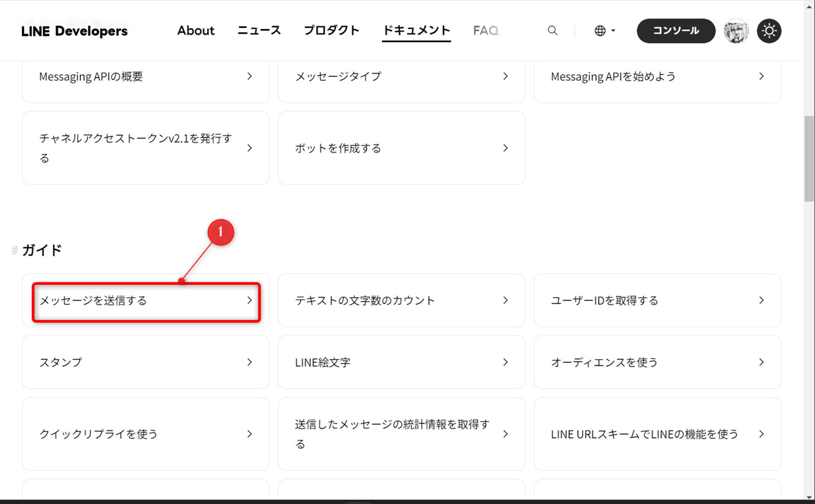The width and height of the screenshot is (815, 504).
Task: Click the # anchor beside ガイド heading
Action: [14, 250]
